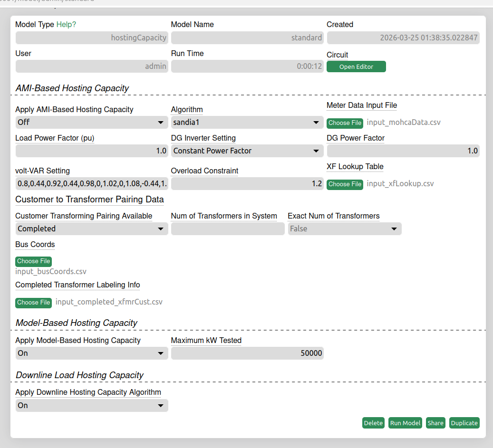Open the DG Inverter Setting dropdown
The height and width of the screenshot is (448, 493).
tap(247, 151)
